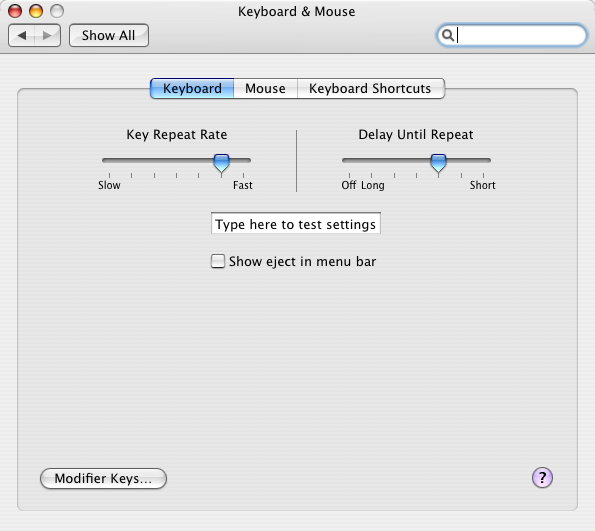The image size is (595, 531).
Task: Click the magnifying glass search icon
Action: [x=448, y=35]
